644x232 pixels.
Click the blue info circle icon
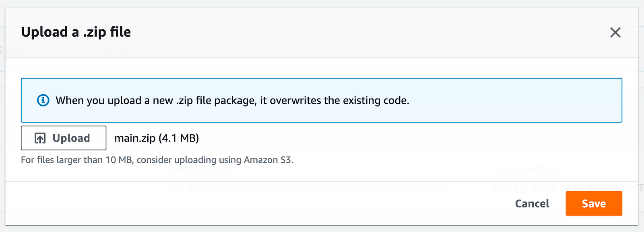43,100
